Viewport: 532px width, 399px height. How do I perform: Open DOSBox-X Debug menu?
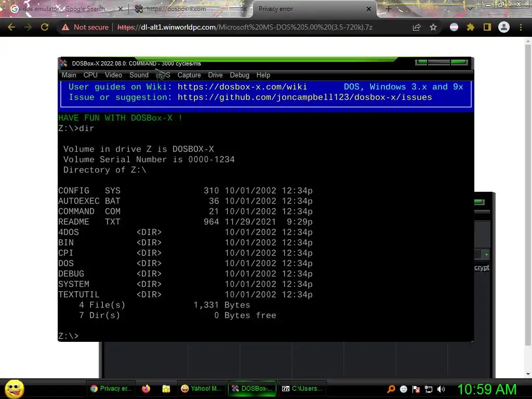[x=240, y=75]
